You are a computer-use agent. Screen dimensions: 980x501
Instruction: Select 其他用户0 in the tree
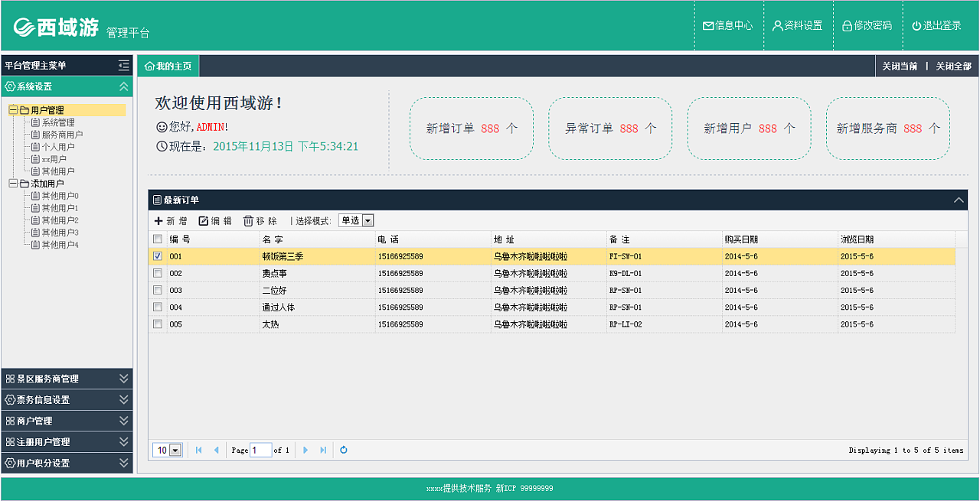[60, 196]
